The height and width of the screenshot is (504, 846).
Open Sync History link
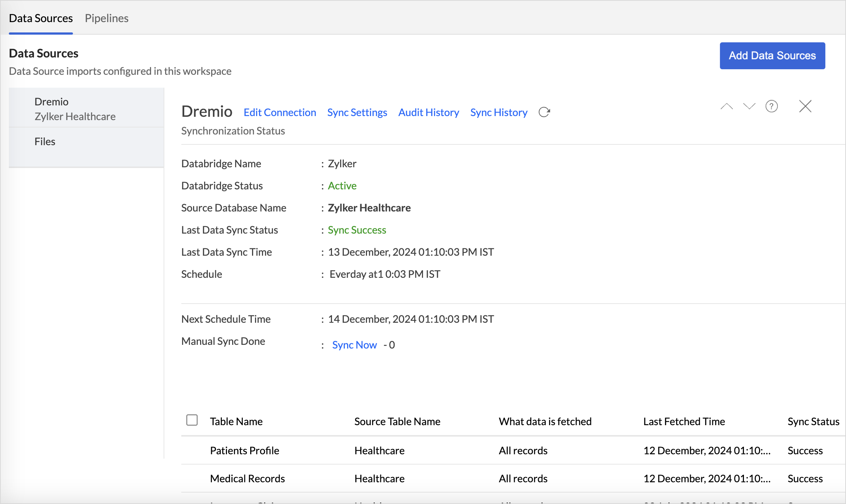(499, 112)
